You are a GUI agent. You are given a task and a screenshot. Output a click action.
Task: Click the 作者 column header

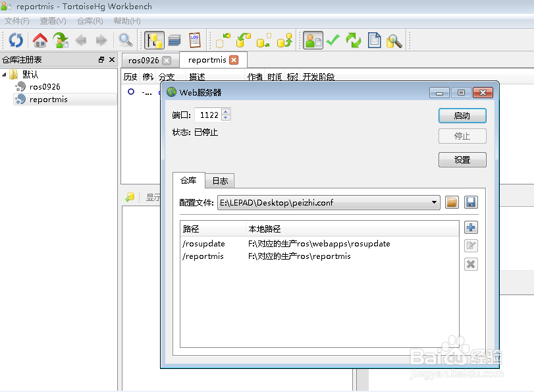pos(255,77)
